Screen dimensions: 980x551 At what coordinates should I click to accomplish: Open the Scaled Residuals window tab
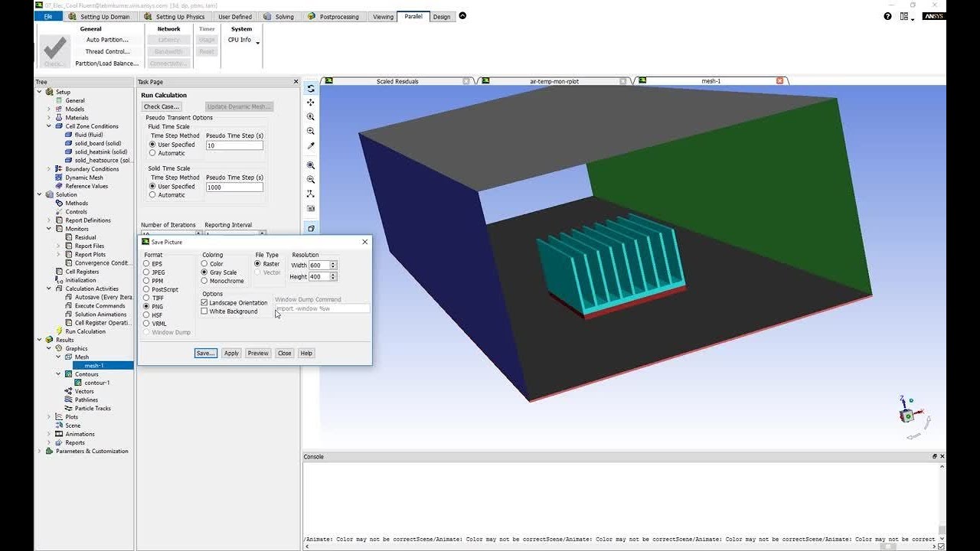pos(397,81)
